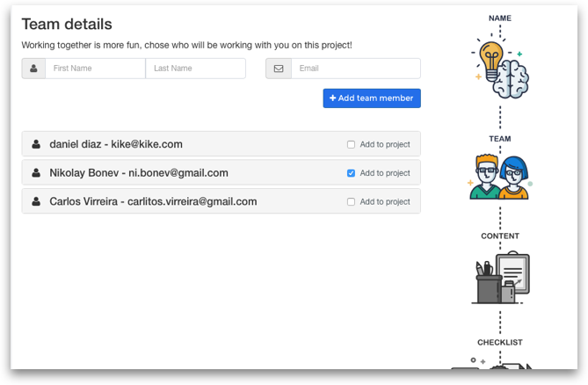Select the CHECKLIST step label
The width and height of the screenshot is (588, 385).
pos(500,342)
